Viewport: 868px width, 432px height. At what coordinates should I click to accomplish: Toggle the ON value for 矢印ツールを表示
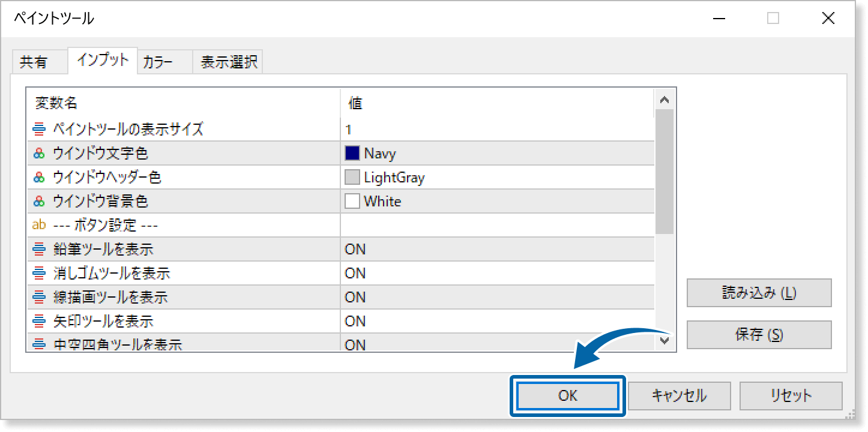[355, 322]
